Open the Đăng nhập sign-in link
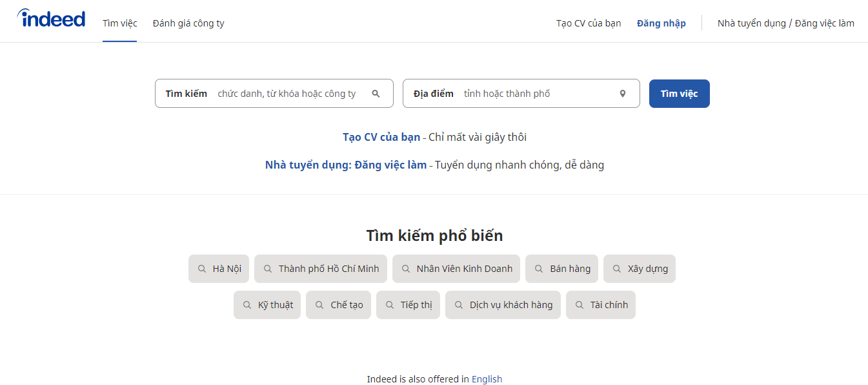The width and height of the screenshot is (868, 385). (661, 23)
